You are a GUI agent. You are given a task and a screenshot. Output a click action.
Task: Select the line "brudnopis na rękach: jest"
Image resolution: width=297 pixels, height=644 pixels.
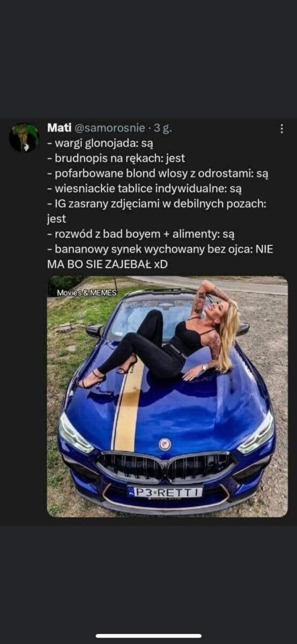coord(116,158)
